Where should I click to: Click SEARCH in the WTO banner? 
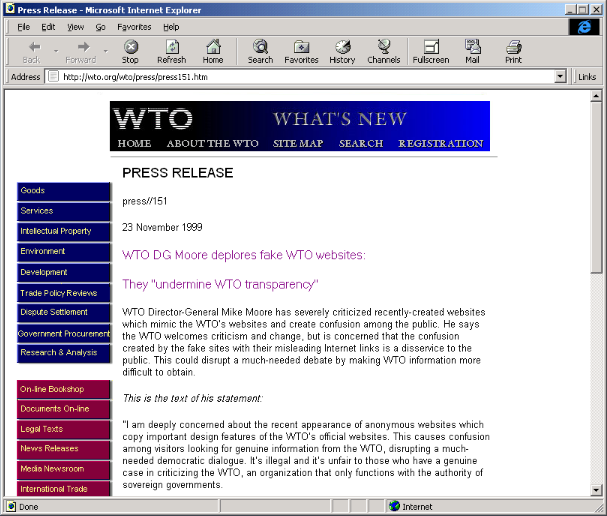[x=361, y=143]
